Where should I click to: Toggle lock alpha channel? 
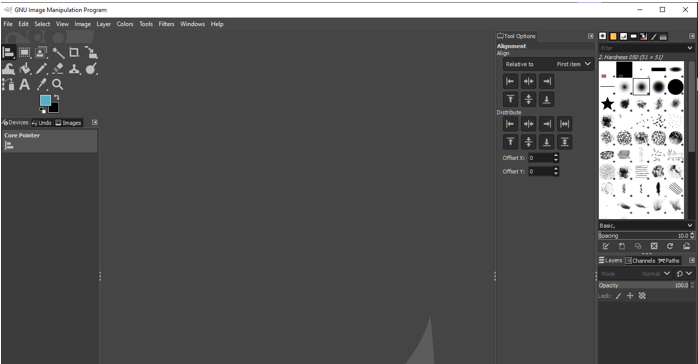[x=642, y=295]
